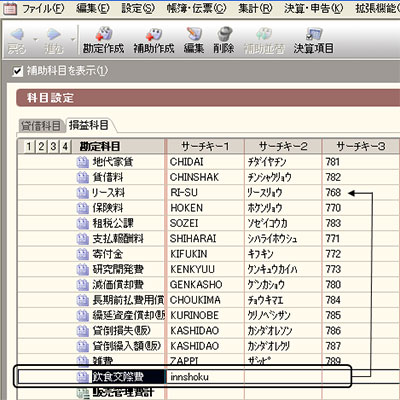Go forward with the 進む arrow
Screen dimensions: 400x400
click(x=54, y=41)
